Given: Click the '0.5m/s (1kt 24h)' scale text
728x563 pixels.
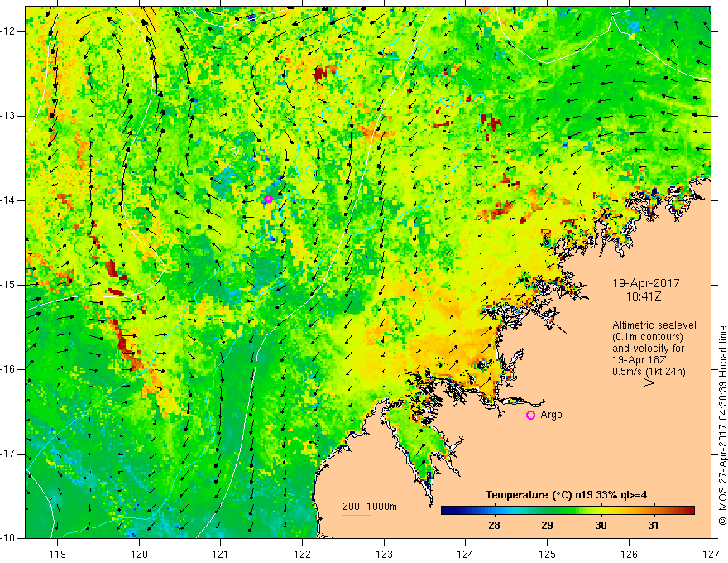Looking at the screenshot, I should [x=649, y=372].
